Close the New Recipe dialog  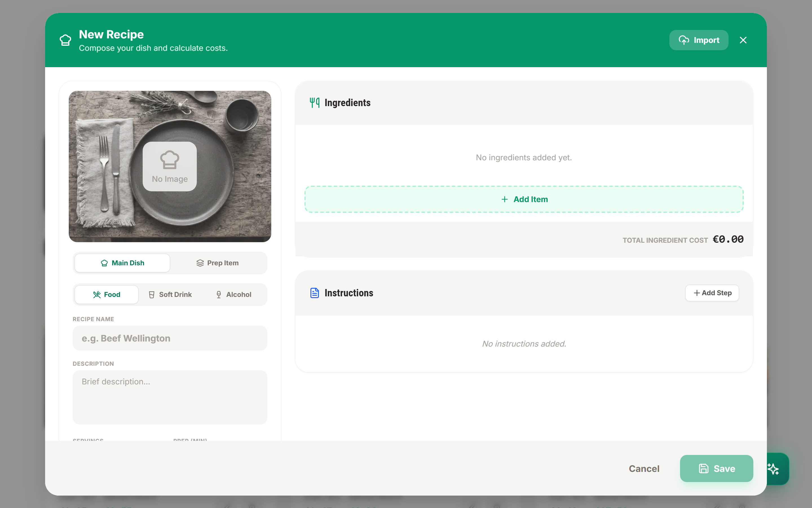click(743, 40)
